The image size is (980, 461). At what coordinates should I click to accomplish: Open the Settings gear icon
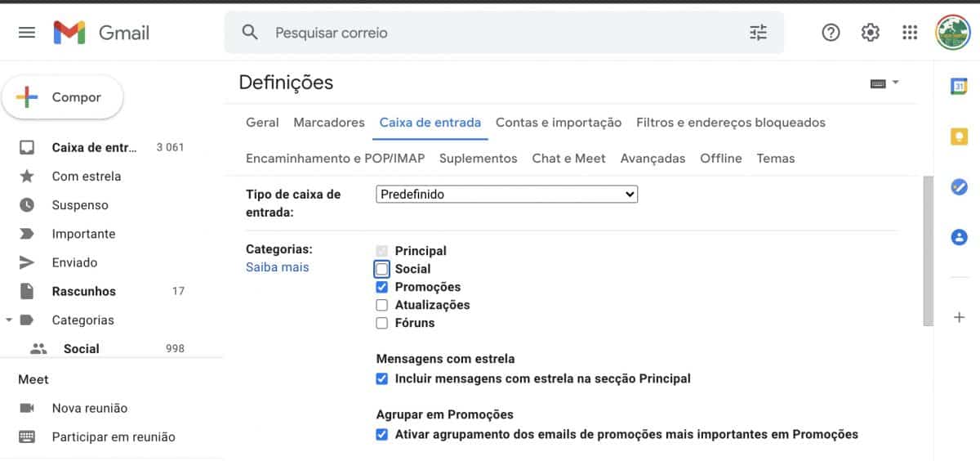(871, 33)
